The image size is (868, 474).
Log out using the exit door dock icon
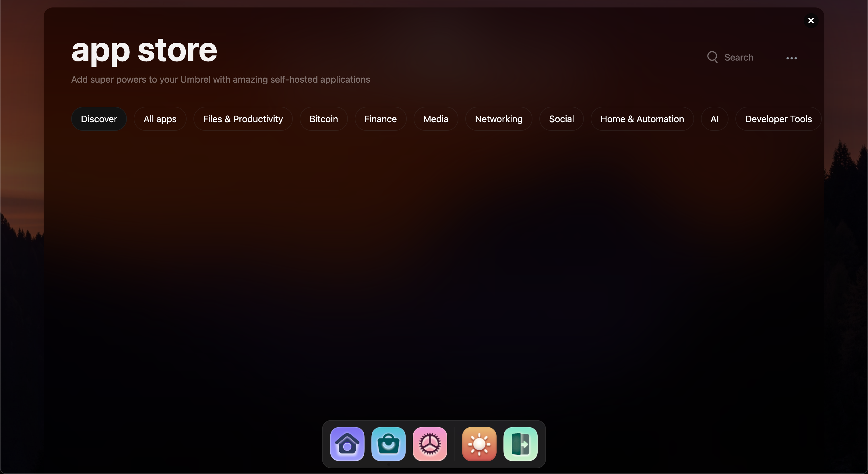coord(520,444)
